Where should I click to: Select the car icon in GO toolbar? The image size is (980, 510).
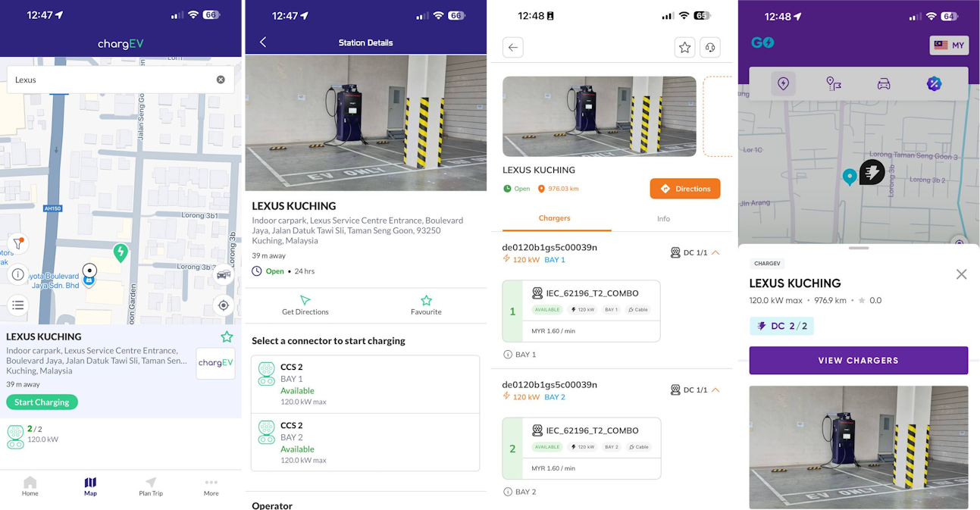tap(884, 84)
